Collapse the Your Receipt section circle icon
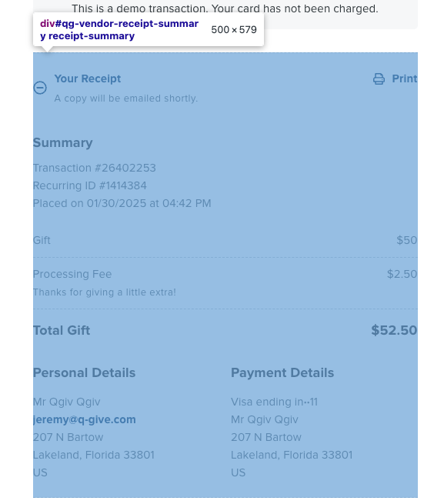Screen dimensions: 444x504 (40, 88)
